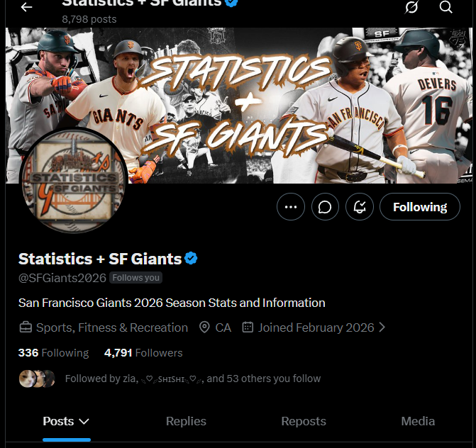Expand the chevron after Joined February 2026
The height and width of the screenshot is (448, 476).
pos(382,327)
